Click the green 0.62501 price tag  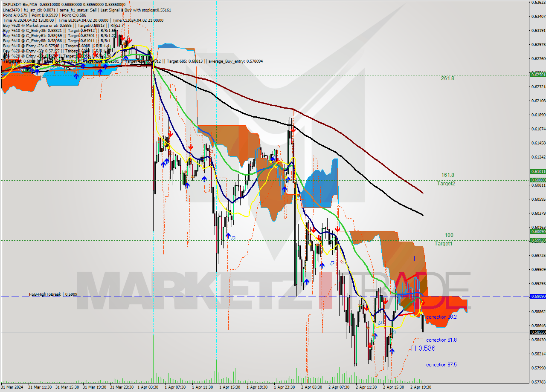pyautogui.click(x=537, y=75)
